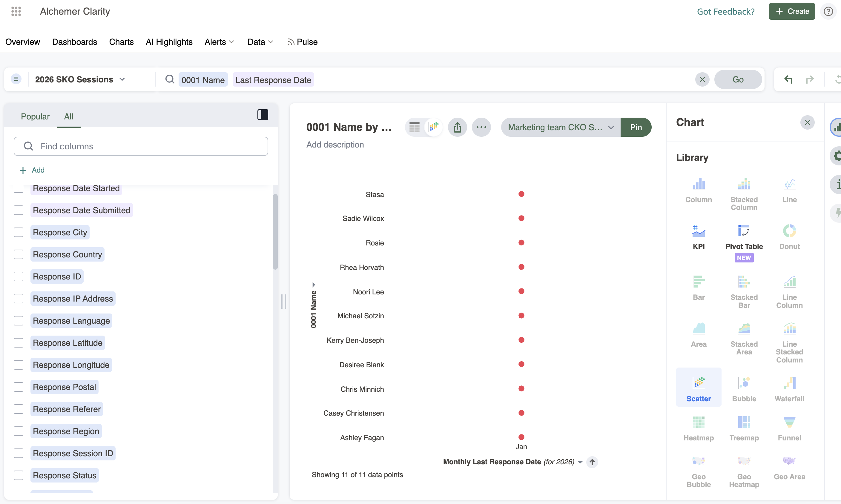The width and height of the screenshot is (841, 504).
Task: Open the apps grid launcher icon
Action: pos(16,11)
